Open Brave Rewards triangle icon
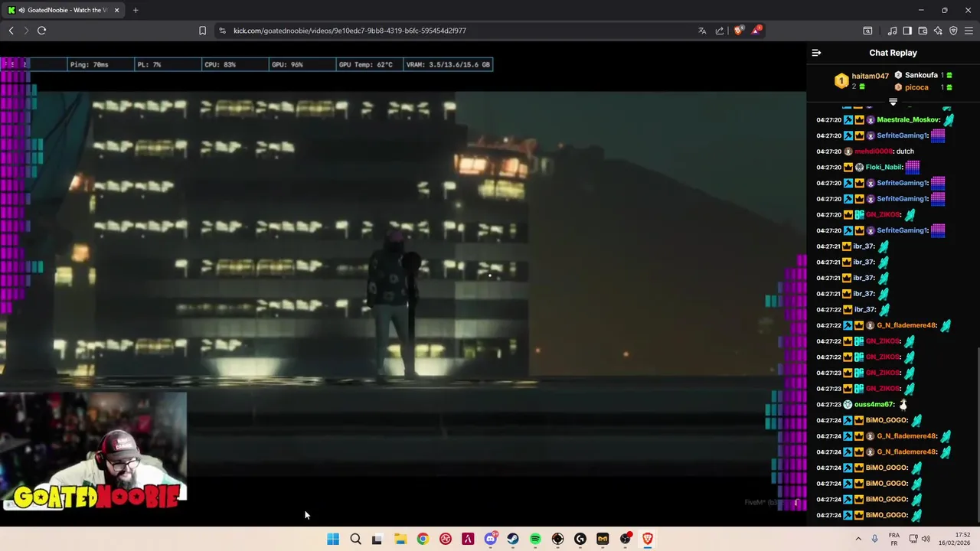The image size is (980, 551). [756, 31]
